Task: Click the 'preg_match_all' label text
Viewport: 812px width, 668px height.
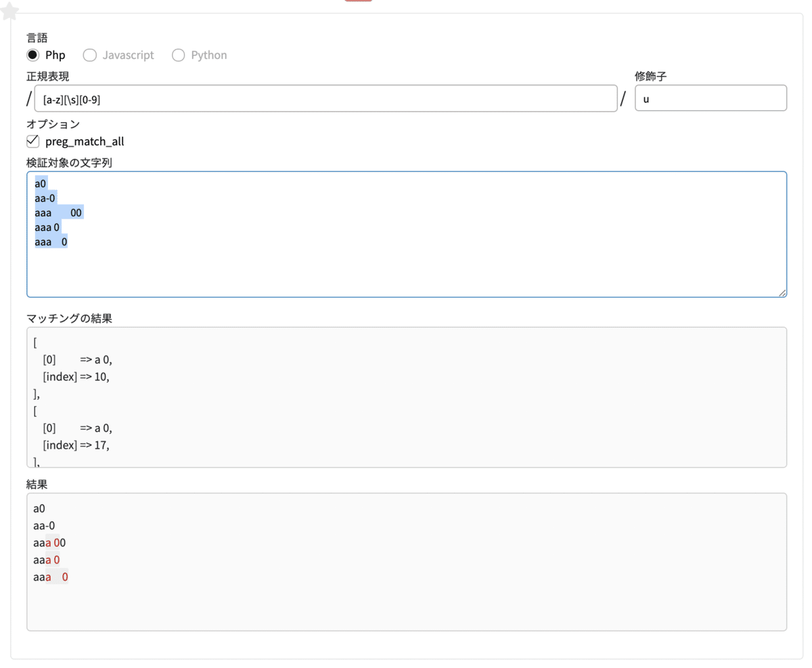Action: click(85, 142)
